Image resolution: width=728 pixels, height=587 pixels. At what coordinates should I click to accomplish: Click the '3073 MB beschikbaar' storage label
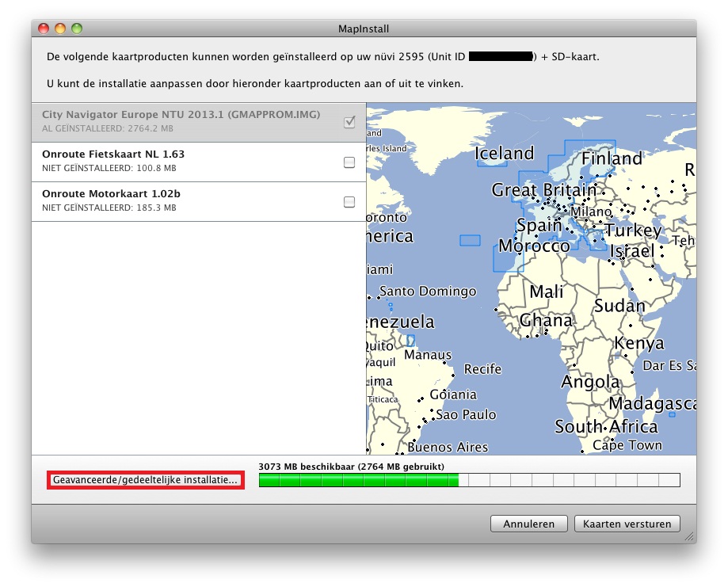pyautogui.click(x=351, y=467)
